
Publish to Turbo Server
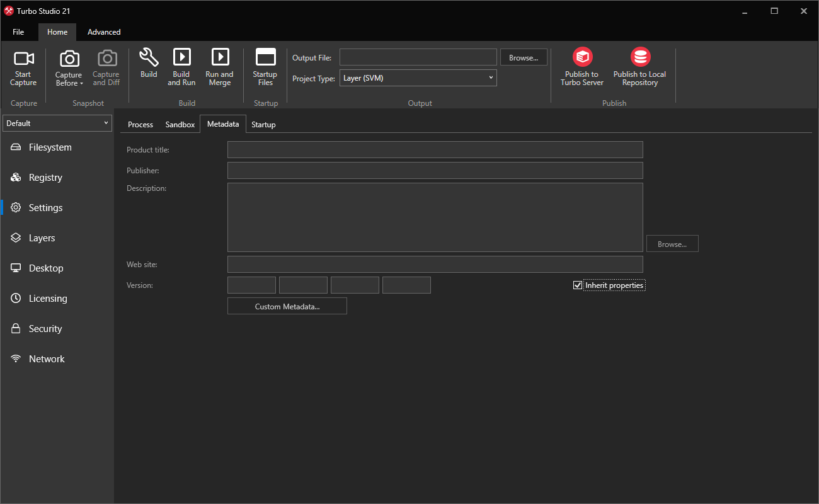[581, 66]
